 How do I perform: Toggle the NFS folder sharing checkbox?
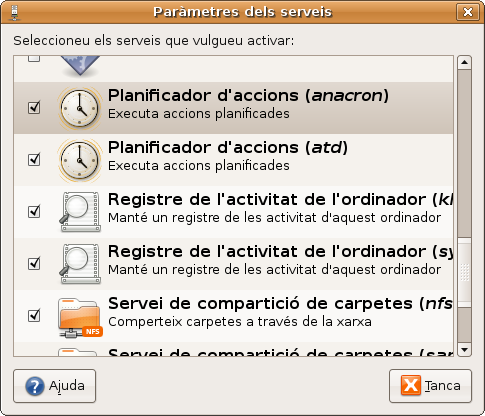pyautogui.click(x=34, y=315)
